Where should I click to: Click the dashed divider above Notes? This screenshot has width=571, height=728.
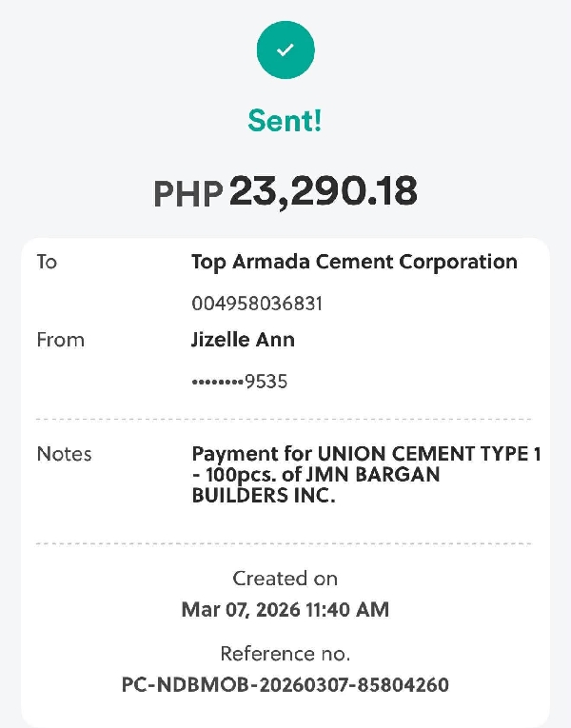284,419
